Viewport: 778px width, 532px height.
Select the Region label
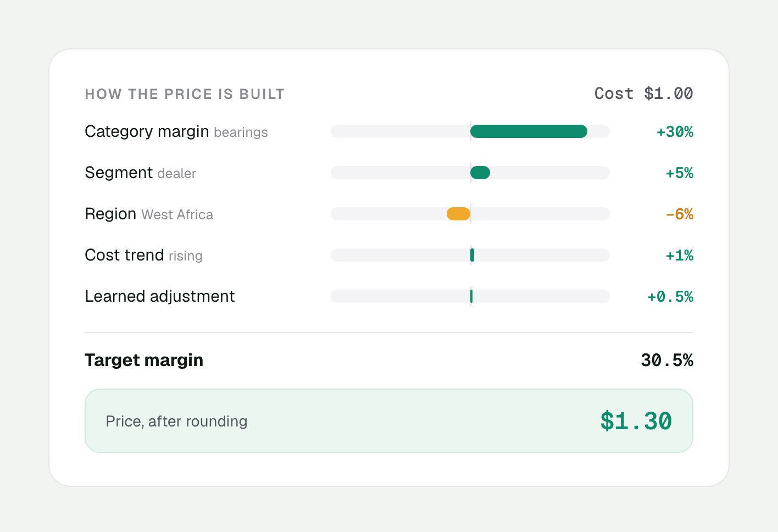tap(110, 214)
